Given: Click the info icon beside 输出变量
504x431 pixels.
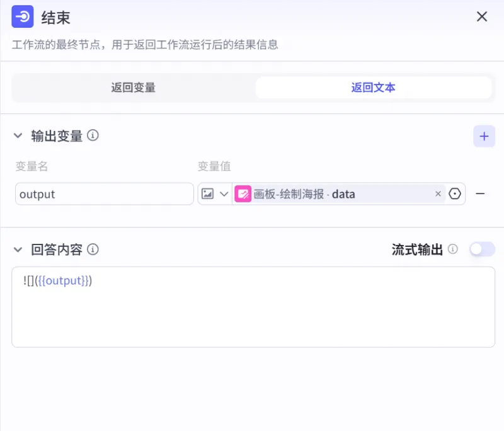Looking at the screenshot, I should (x=93, y=135).
